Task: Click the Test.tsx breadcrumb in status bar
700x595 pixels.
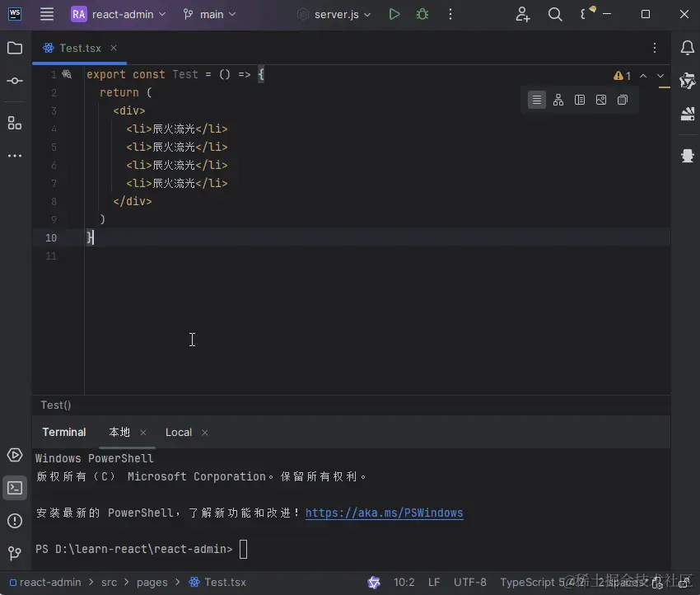Action: (x=217, y=583)
